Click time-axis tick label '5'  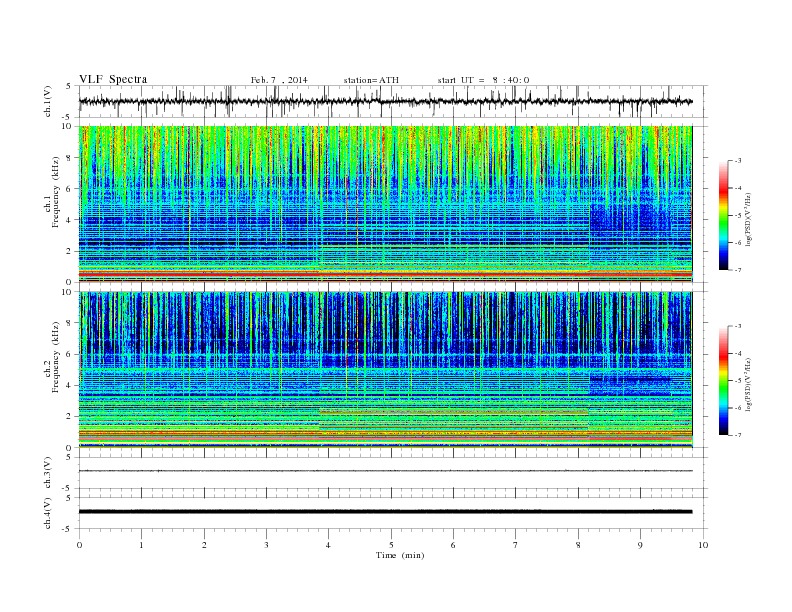(391, 545)
